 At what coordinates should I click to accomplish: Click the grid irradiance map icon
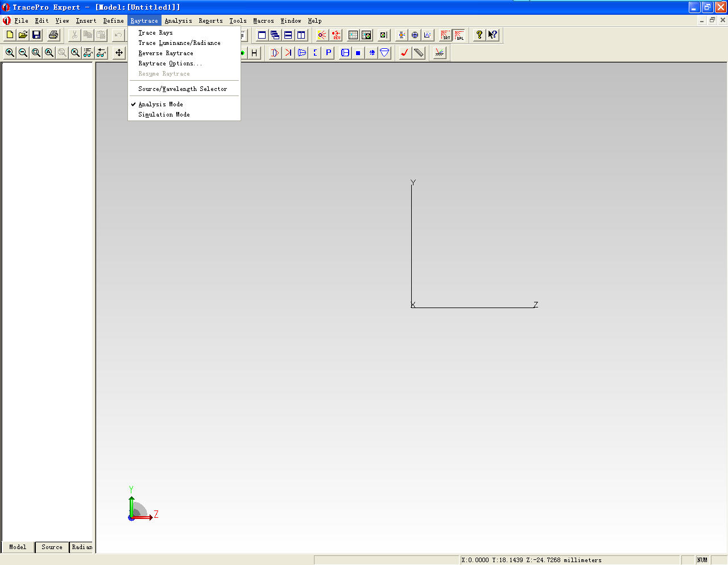[353, 35]
